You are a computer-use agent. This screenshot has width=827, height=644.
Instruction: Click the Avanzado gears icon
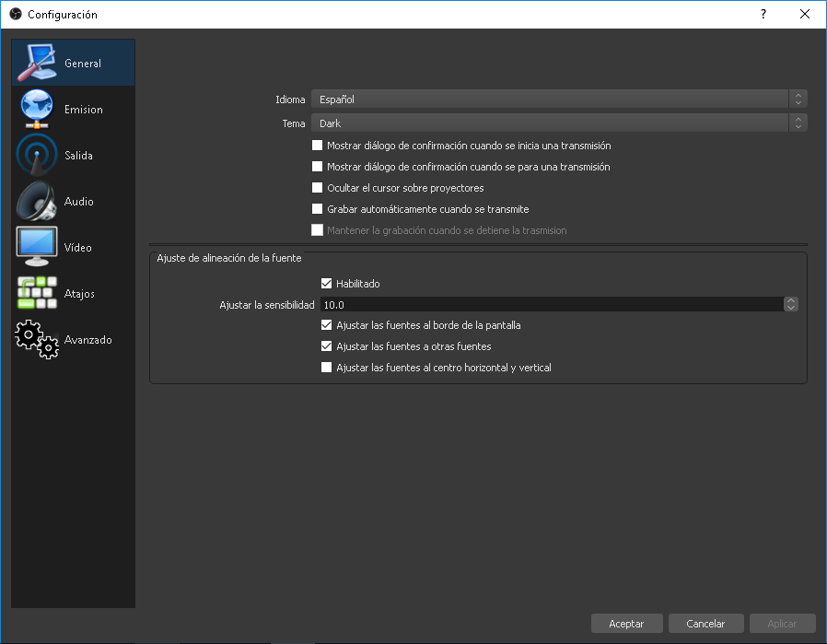click(37, 339)
